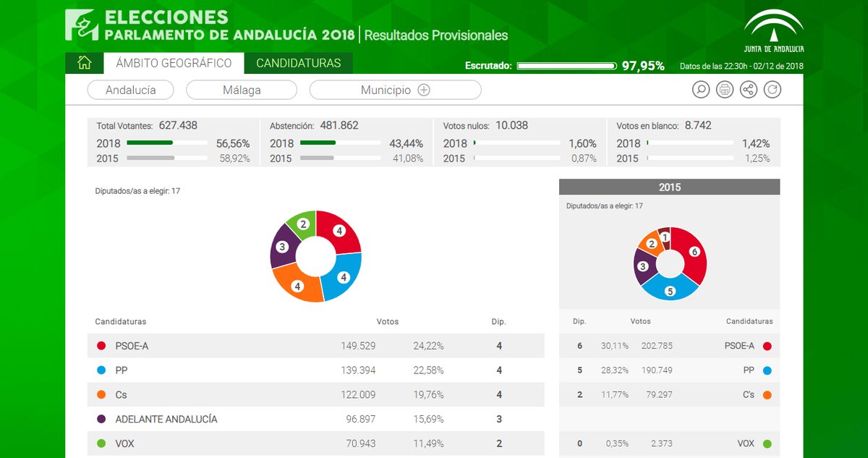Image resolution: width=868 pixels, height=458 pixels.
Task: Open the Candidaturas tab
Action: tap(298, 63)
